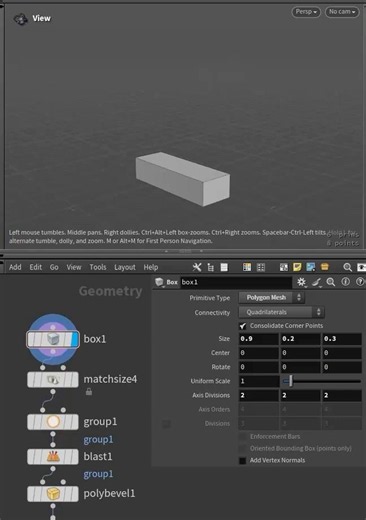The width and height of the screenshot is (366, 520).
Task: Click the parameter search magnifier icon
Action: click(x=331, y=282)
